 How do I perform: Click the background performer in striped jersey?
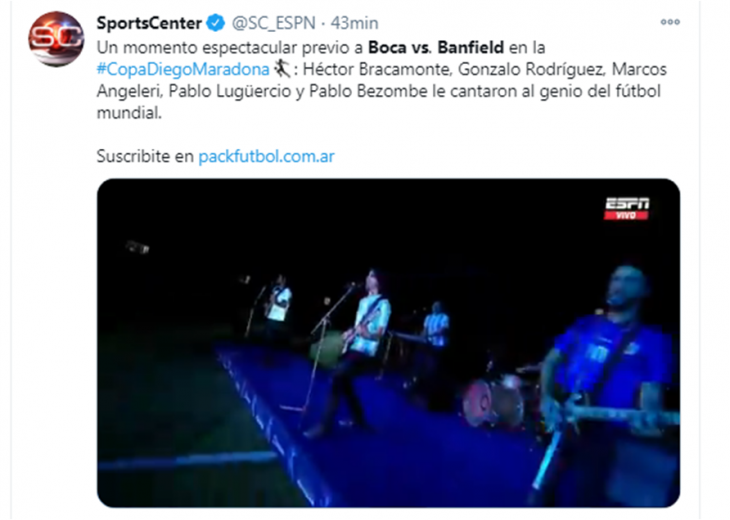(436, 326)
